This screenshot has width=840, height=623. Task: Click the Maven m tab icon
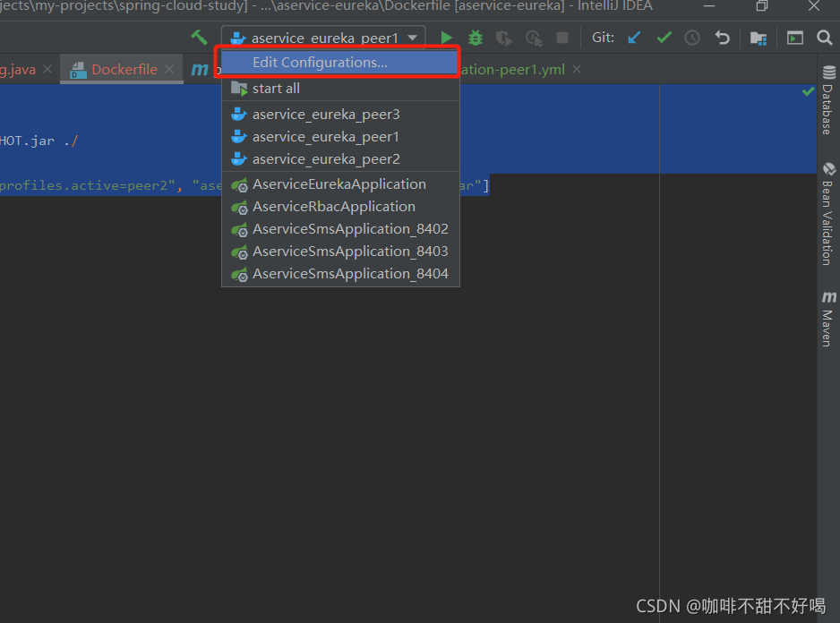tap(200, 69)
